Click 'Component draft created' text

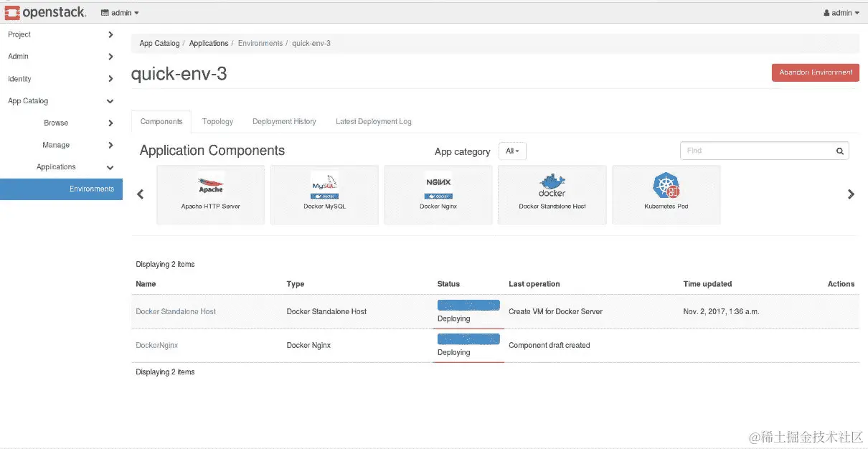(x=549, y=346)
